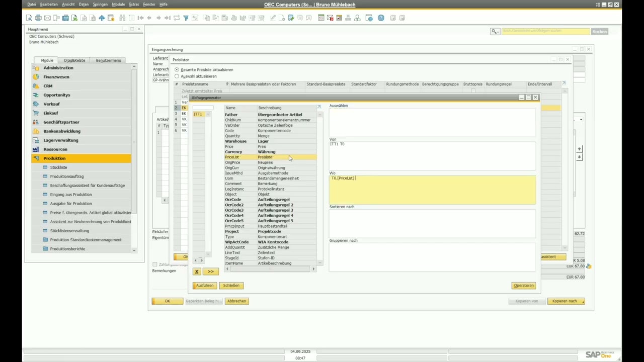Screen dimensions: 644x362
Task: Click the filter funnel toolbar icon
Action: point(186,18)
